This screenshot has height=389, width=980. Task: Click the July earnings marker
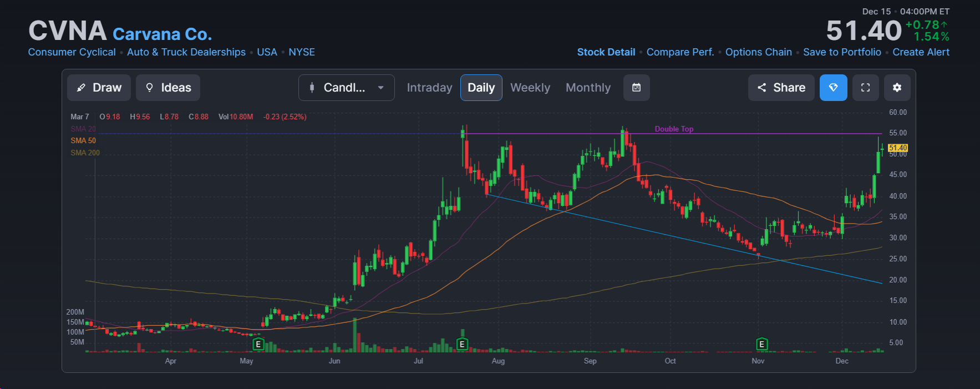coord(462,344)
